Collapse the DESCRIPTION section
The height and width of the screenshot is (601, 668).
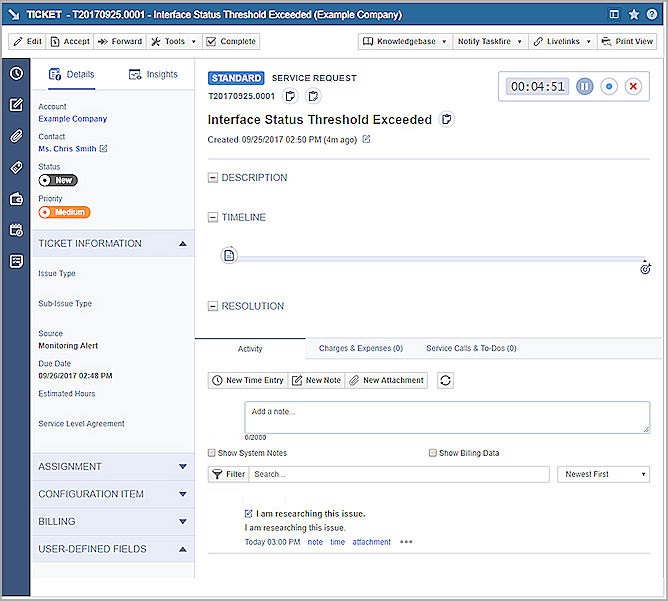(x=212, y=178)
